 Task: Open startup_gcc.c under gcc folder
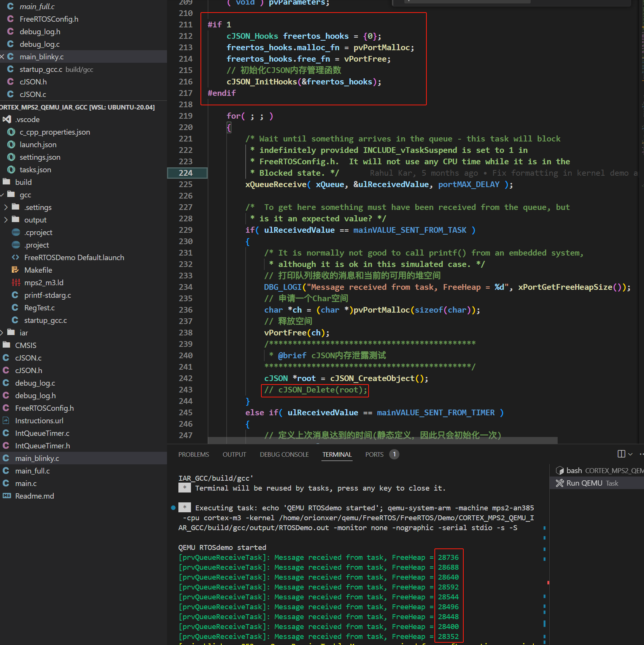[46, 320]
